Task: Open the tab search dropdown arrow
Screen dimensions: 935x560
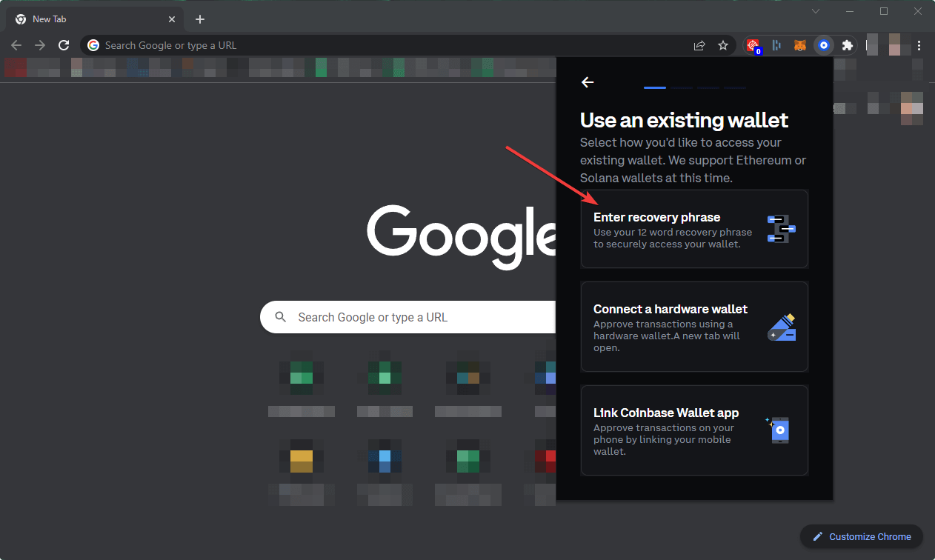Action: tap(816, 11)
